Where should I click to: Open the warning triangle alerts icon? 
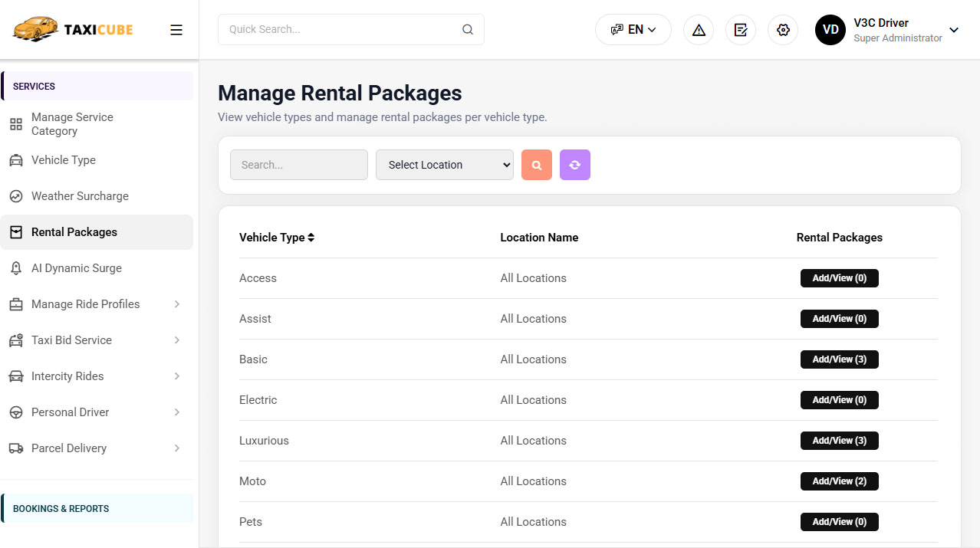699,30
